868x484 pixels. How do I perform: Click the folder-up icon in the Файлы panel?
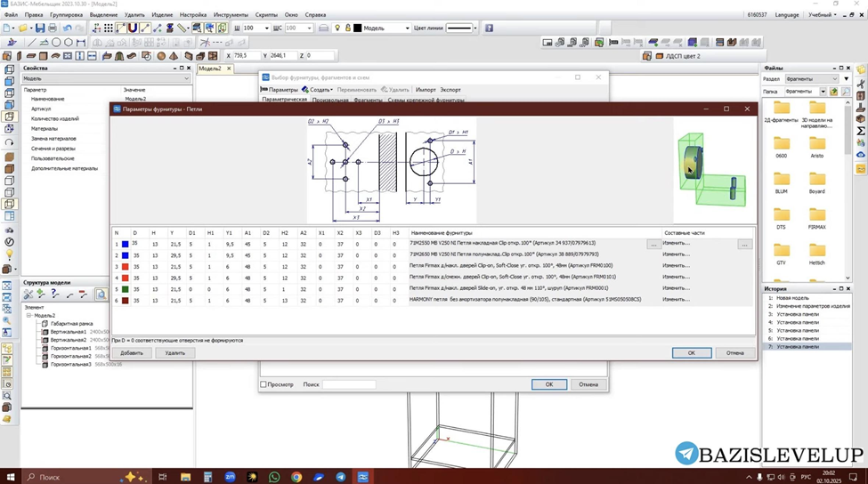pos(833,92)
